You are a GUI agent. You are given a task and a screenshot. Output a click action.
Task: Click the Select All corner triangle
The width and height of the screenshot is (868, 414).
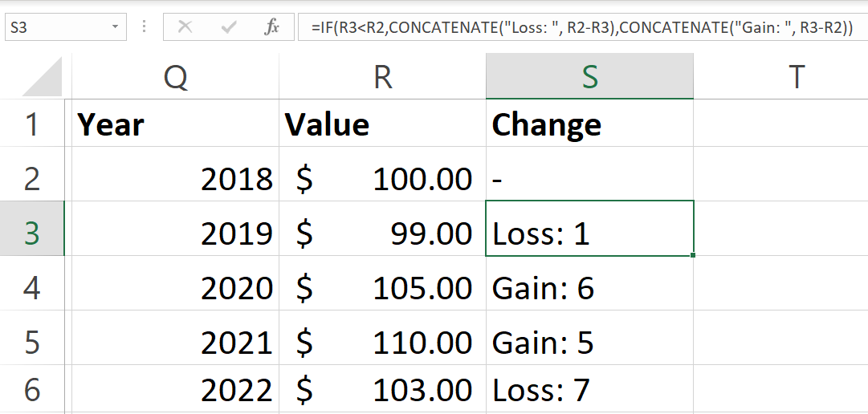tap(43, 77)
